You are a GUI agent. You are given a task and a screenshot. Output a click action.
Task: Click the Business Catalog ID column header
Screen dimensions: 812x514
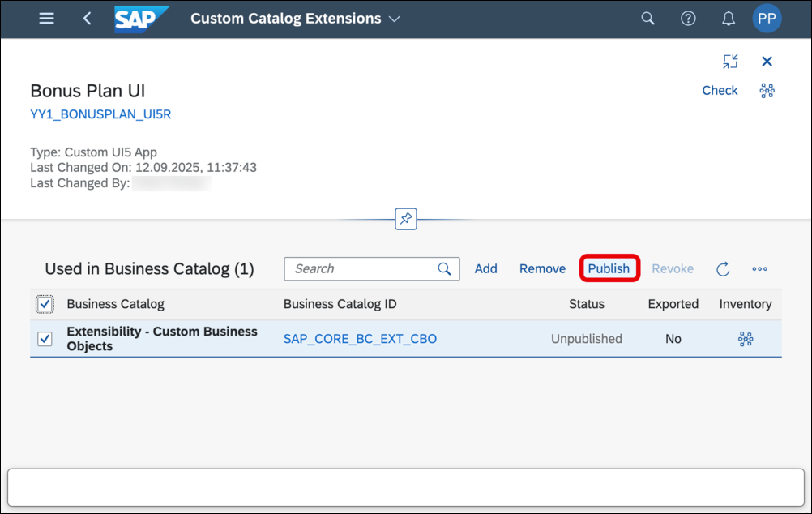click(340, 304)
